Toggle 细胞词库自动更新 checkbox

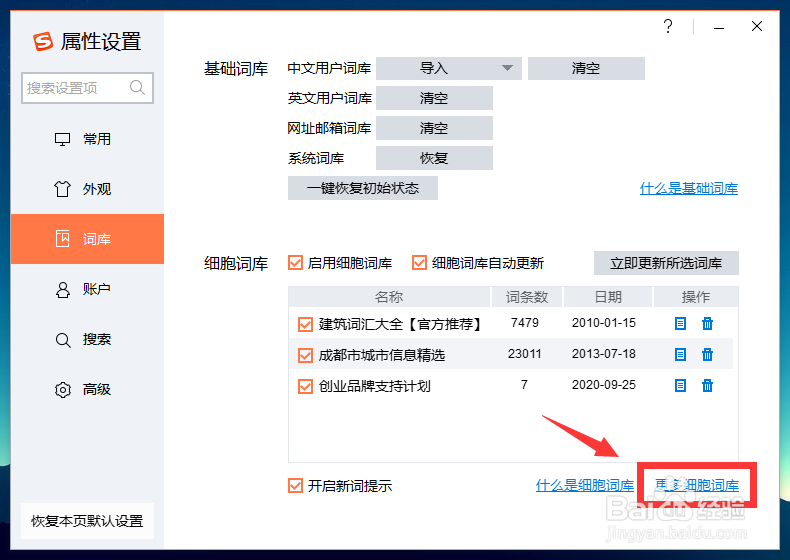point(419,263)
